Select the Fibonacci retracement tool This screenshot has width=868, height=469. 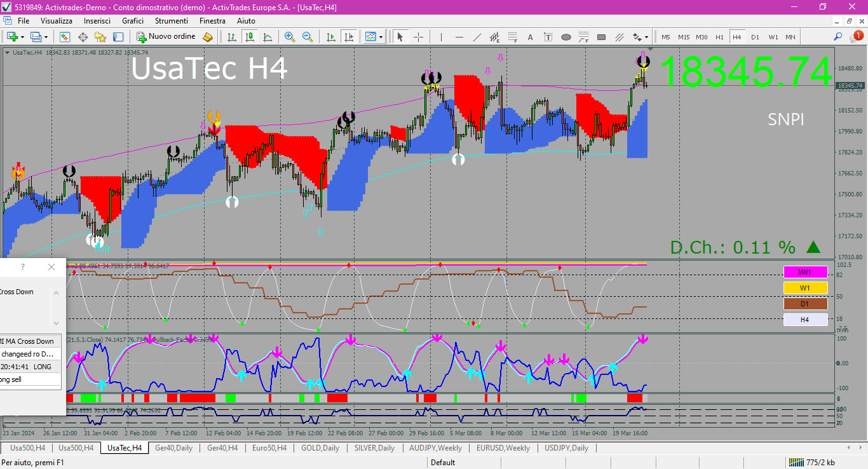(x=512, y=37)
